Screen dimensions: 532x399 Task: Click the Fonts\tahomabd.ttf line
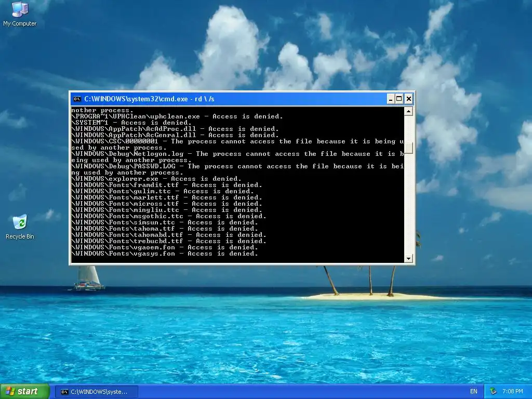tap(169, 235)
